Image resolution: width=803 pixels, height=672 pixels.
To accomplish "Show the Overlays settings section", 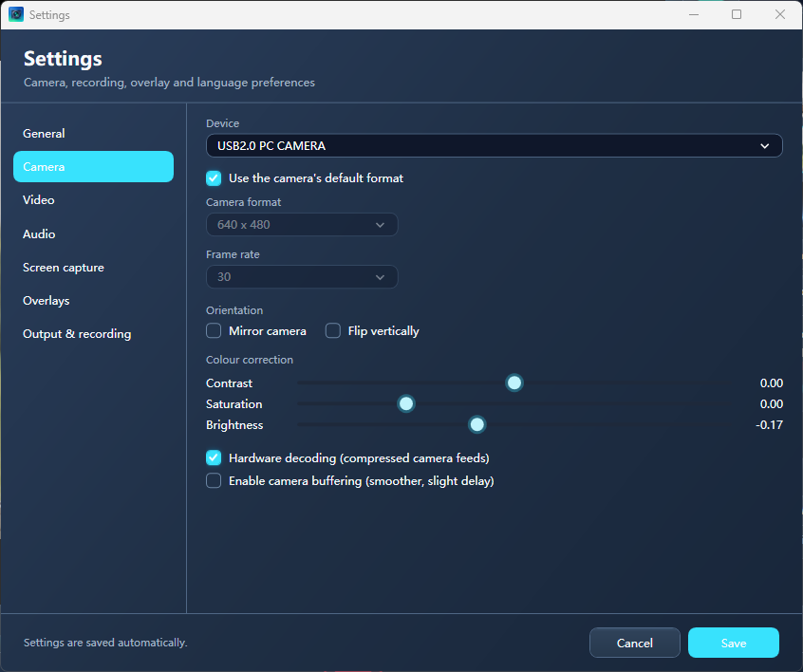I will tap(93, 301).
